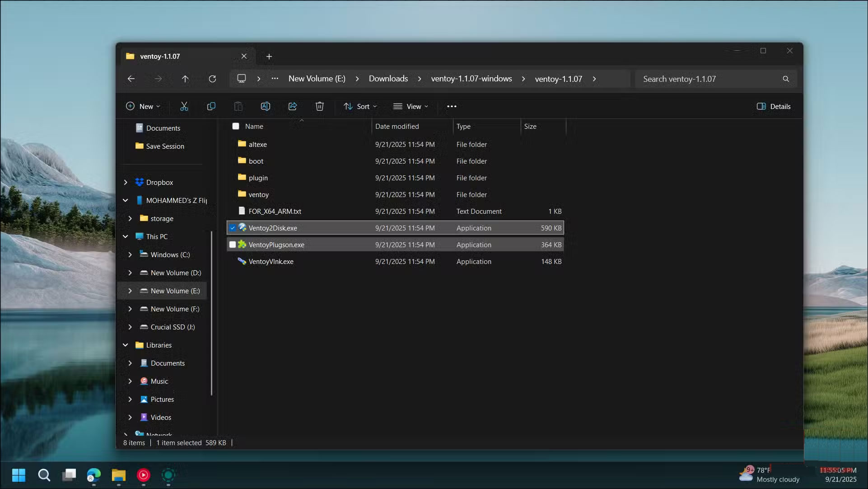Navigate back using the back arrow
868x489 pixels.
tap(131, 79)
